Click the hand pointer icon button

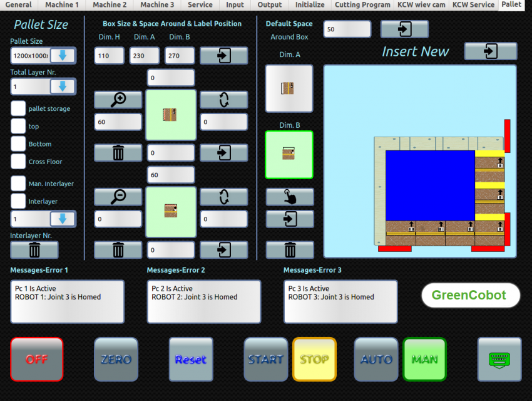click(x=290, y=197)
